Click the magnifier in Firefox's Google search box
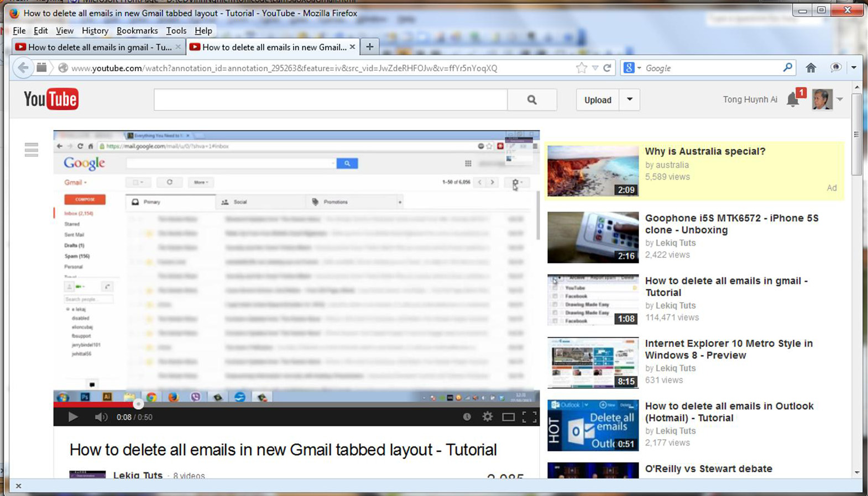Image resolution: width=868 pixels, height=496 pixels. point(787,67)
